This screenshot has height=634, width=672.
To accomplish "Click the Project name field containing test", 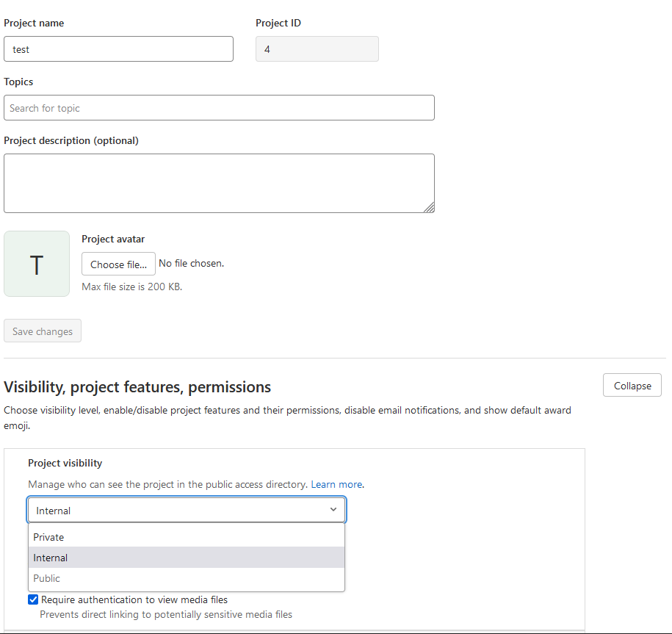I will pos(118,49).
